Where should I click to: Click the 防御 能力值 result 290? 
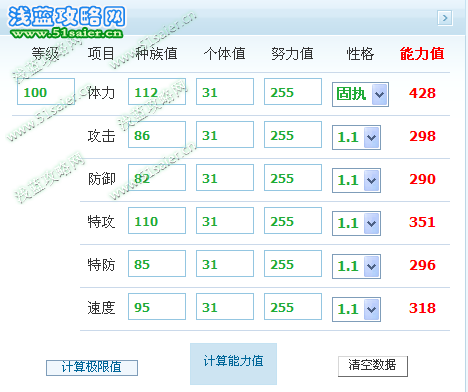tap(422, 179)
